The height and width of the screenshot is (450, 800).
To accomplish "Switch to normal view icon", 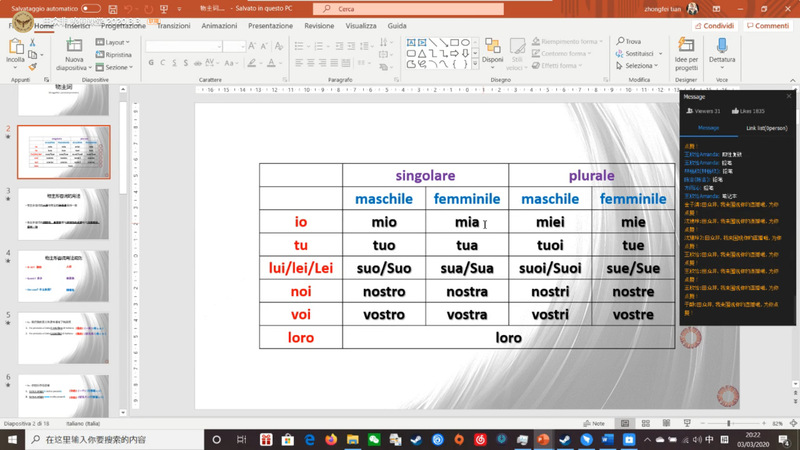I will pyautogui.click(x=624, y=423).
